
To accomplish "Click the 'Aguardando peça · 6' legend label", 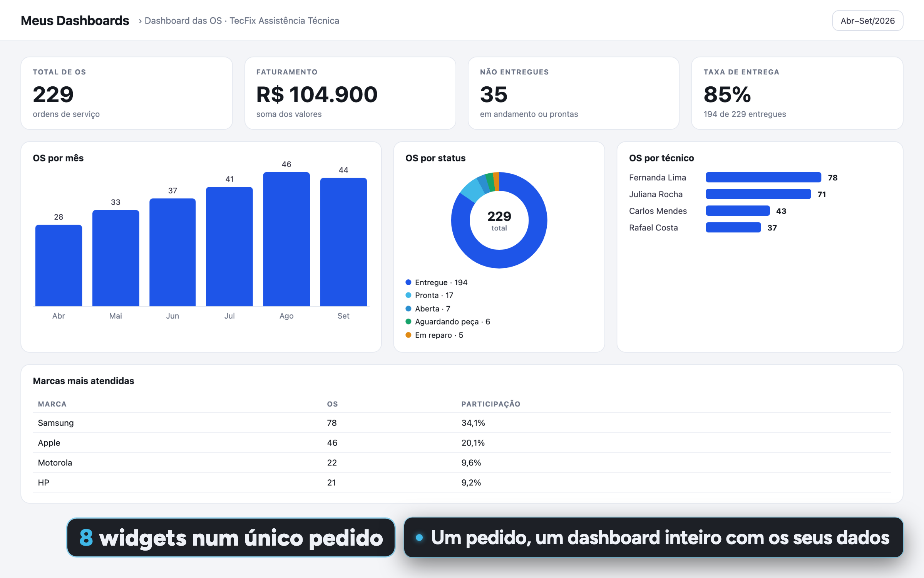I will (x=453, y=321).
